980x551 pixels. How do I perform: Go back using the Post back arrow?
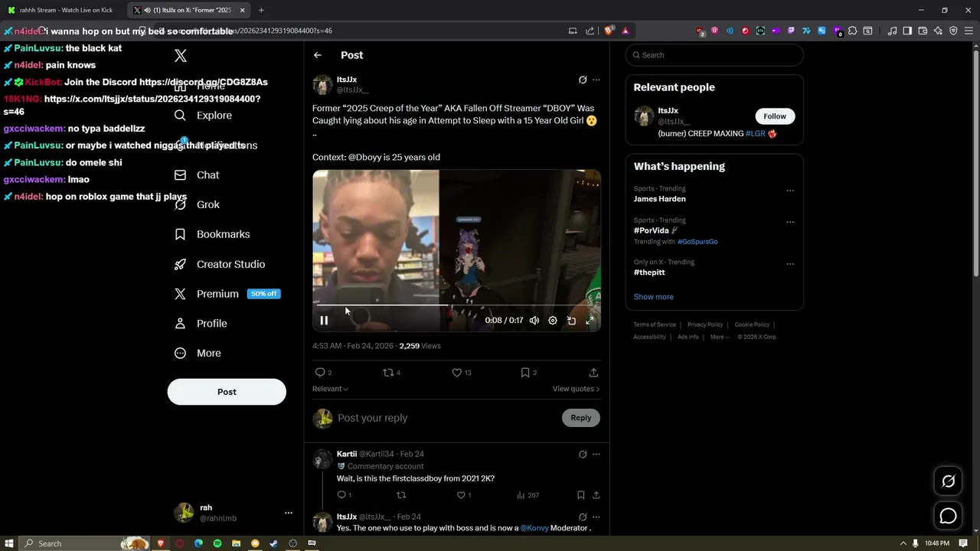[318, 55]
